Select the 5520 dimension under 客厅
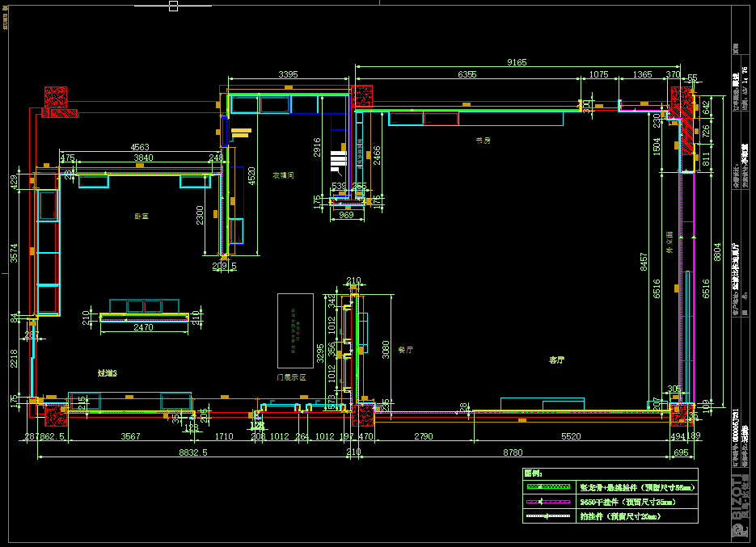The image size is (756, 547). click(x=571, y=436)
